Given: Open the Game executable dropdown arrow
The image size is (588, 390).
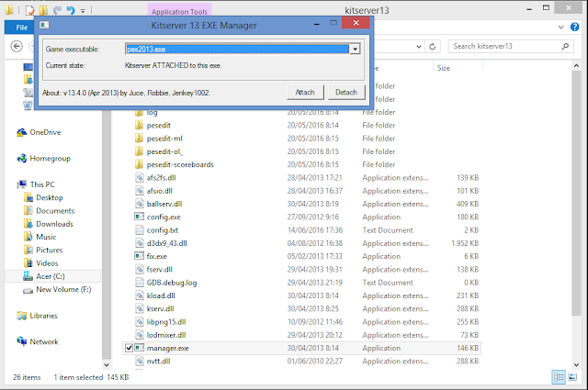Looking at the screenshot, I should click(355, 49).
